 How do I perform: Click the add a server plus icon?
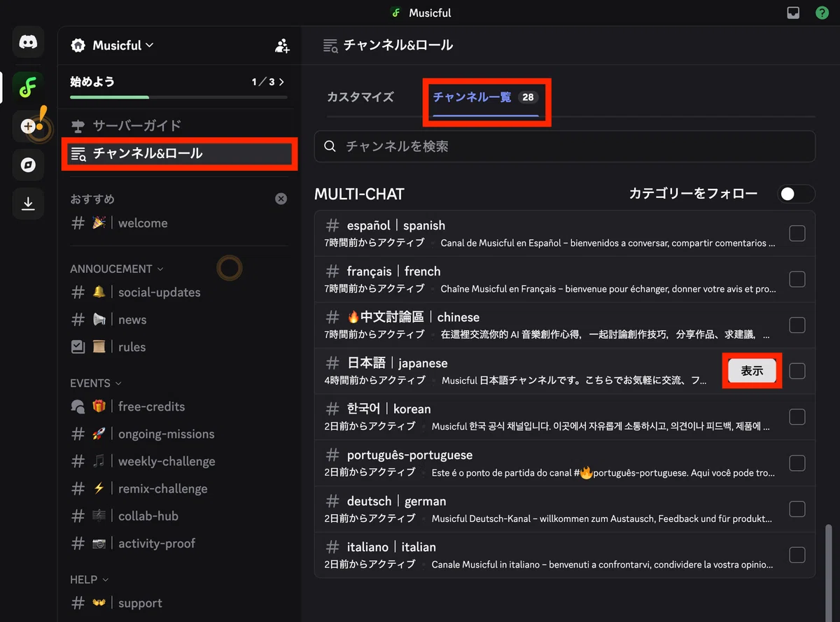click(x=28, y=126)
